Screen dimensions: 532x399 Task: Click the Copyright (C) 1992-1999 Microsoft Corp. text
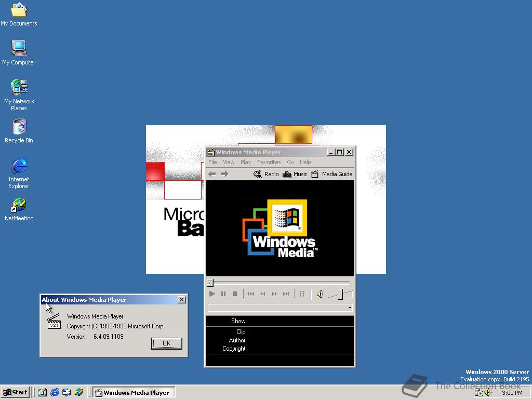[x=116, y=326]
